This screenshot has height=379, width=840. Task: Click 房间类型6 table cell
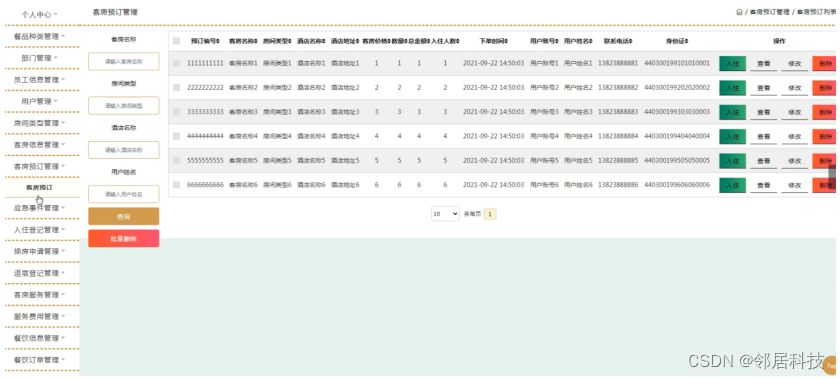[x=277, y=184]
